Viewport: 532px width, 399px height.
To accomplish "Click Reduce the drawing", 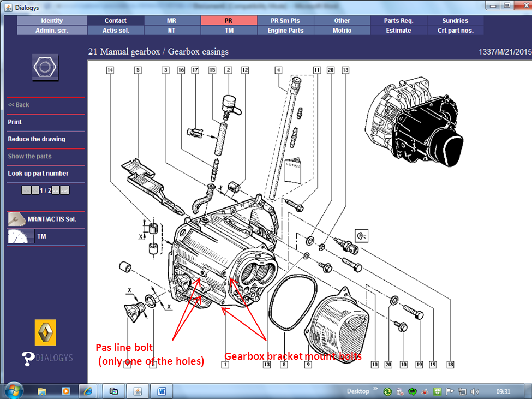I will (x=37, y=139).
